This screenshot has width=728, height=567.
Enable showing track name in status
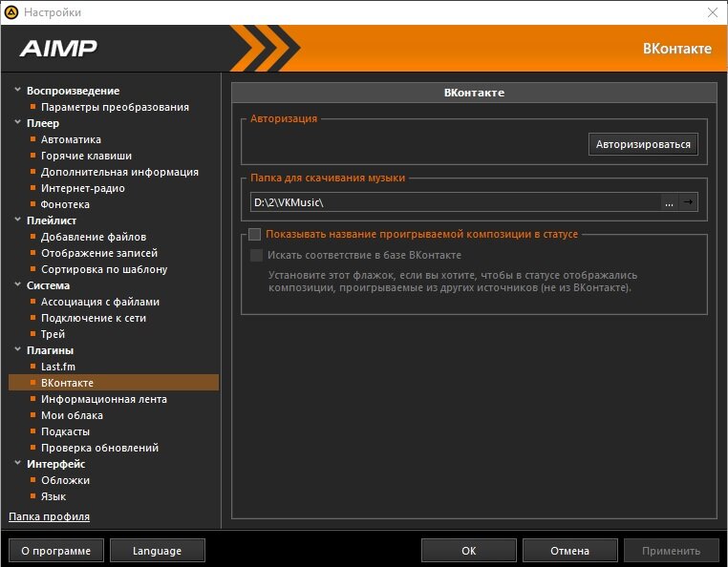coord(254,234)
